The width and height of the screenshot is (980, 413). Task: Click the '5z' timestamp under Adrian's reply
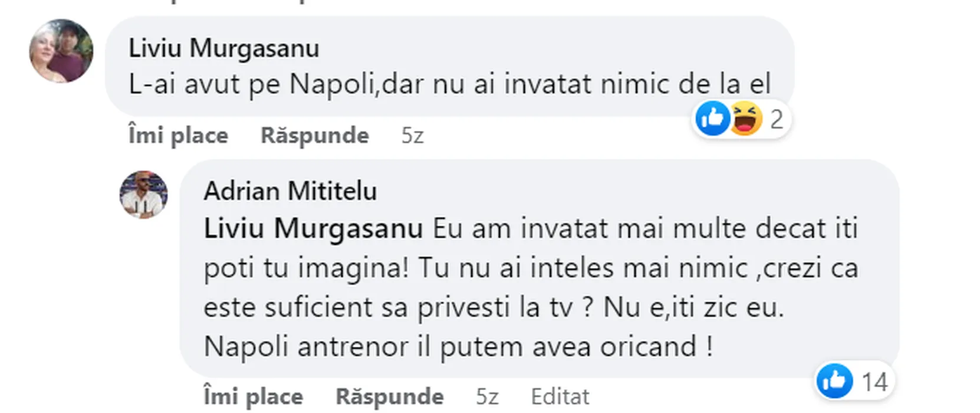point(487,396)
